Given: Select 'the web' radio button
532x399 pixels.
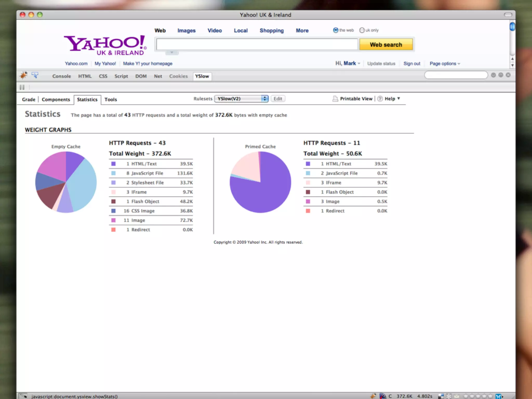Looking at the screenshot, I should coord(336,30).
